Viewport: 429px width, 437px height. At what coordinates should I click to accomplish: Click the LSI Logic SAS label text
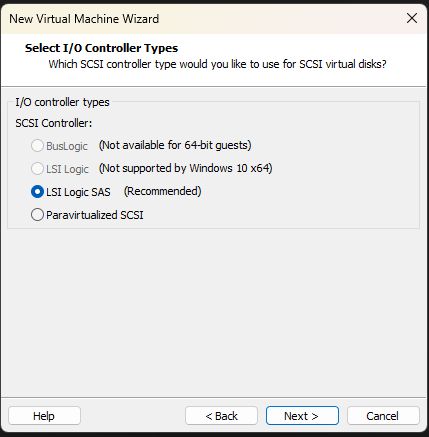point(78,192)
